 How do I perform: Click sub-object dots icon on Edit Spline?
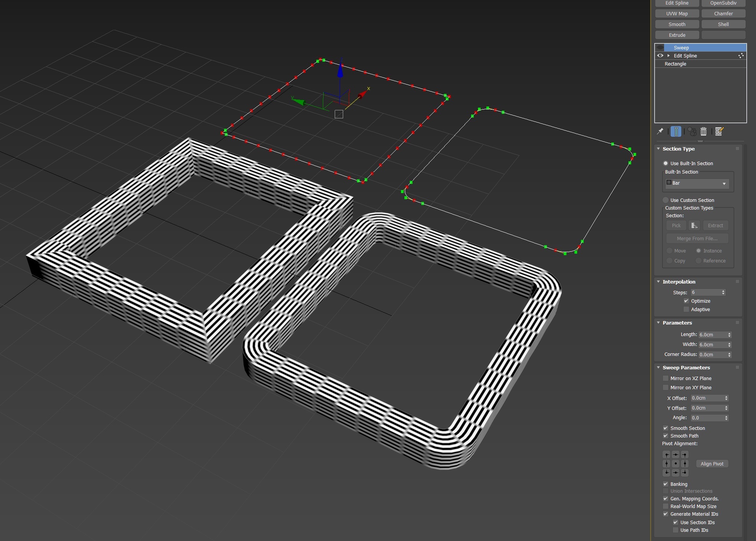tap(741, 56)
